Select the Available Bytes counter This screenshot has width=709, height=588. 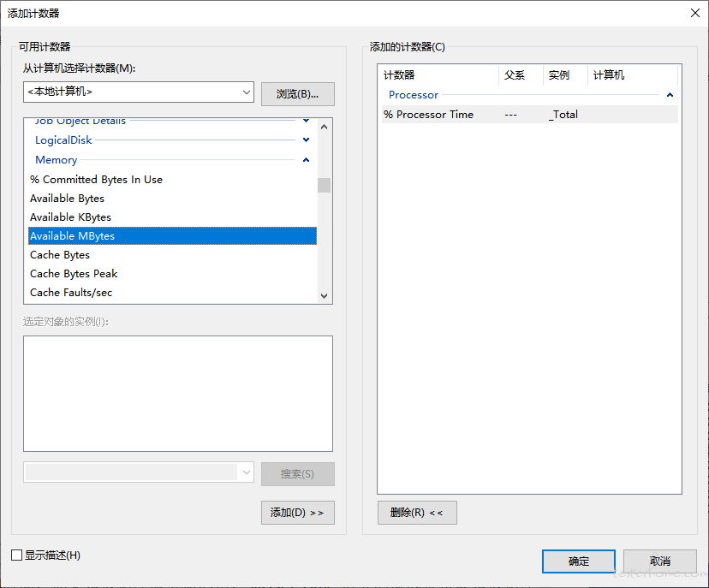[x=172, y=199]
